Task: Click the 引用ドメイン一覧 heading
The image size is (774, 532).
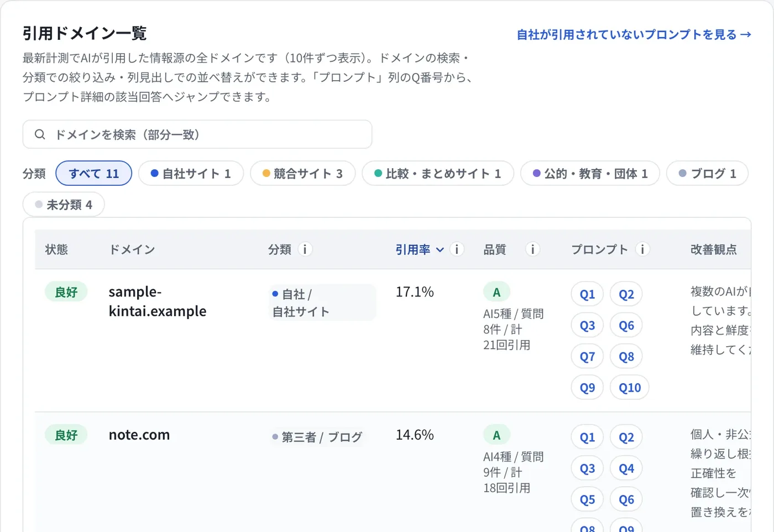Action: pos(85,33)
